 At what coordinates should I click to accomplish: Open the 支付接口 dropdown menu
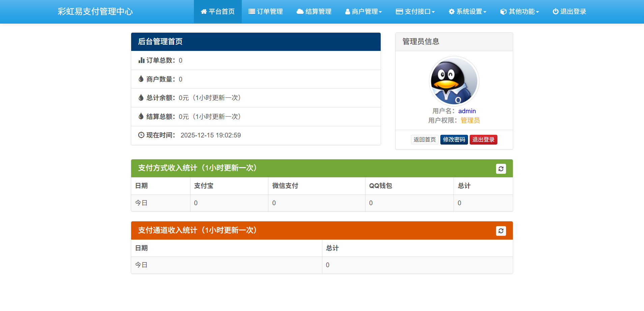coord(415,11)
